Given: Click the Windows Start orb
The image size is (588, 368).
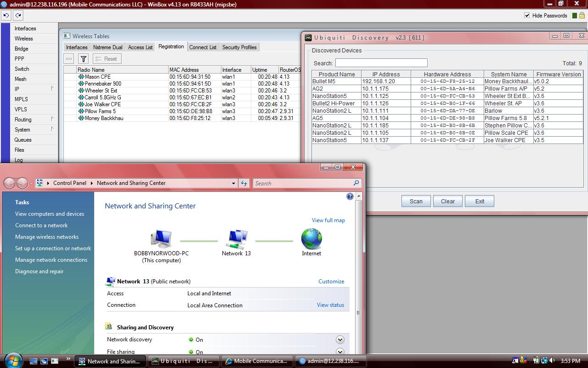Looking at the screenshot, I should (13, 360).
